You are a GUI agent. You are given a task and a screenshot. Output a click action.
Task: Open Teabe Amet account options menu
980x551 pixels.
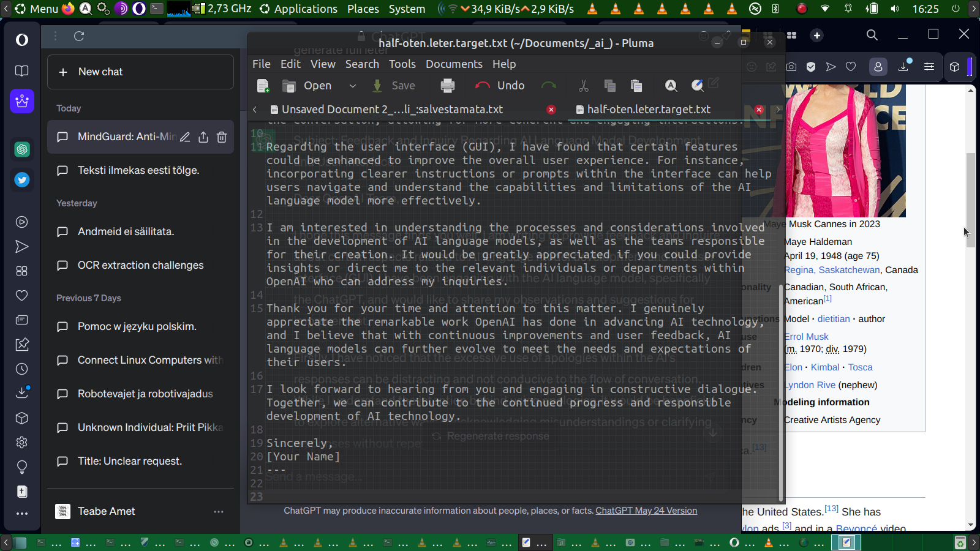click(x=219, y=511)
